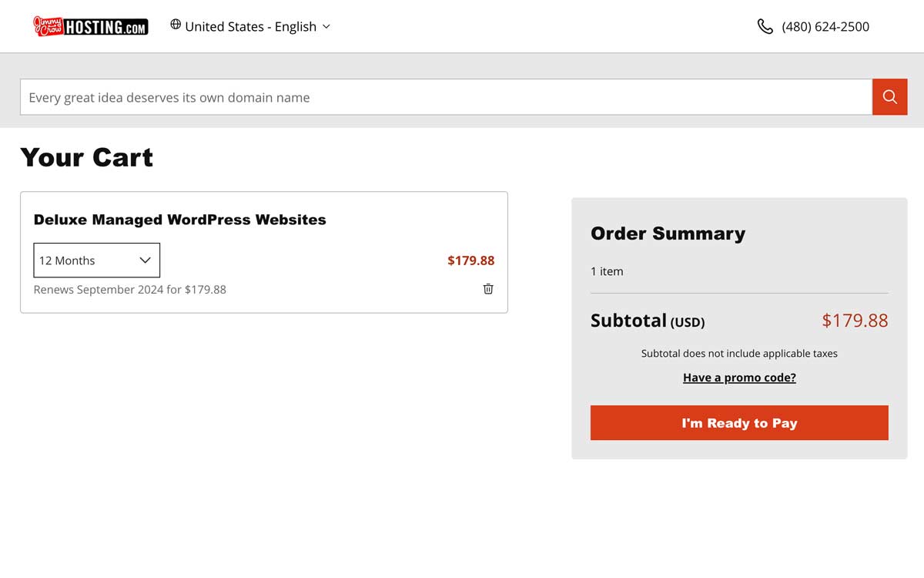Click the globe language icon
Screen dimensions: 924x578
pyautogui.click(x=176, y=25)
